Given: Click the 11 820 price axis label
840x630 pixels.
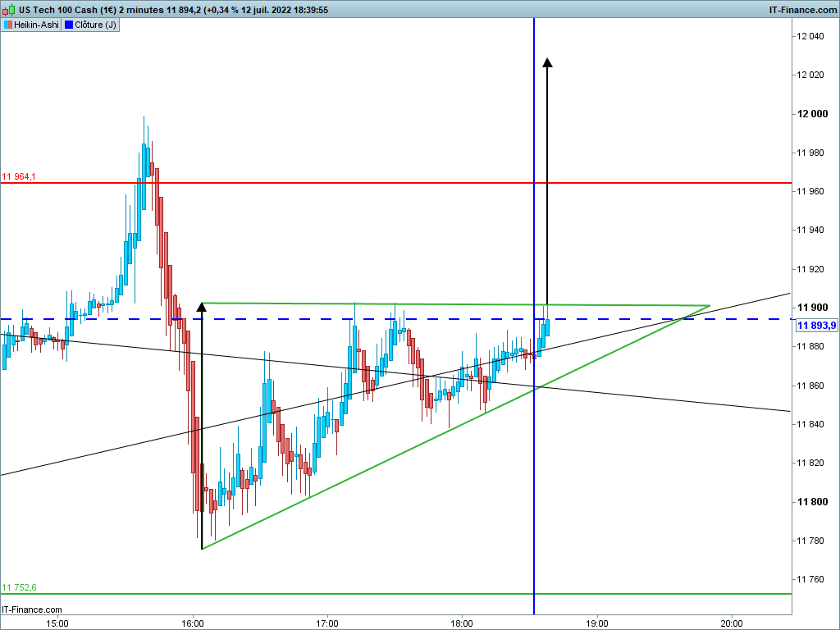Looking at the screenshot, I should [x=810, y=463].
